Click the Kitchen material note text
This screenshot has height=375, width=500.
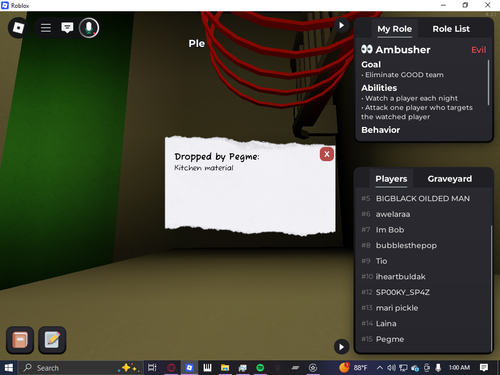[204, 168]
